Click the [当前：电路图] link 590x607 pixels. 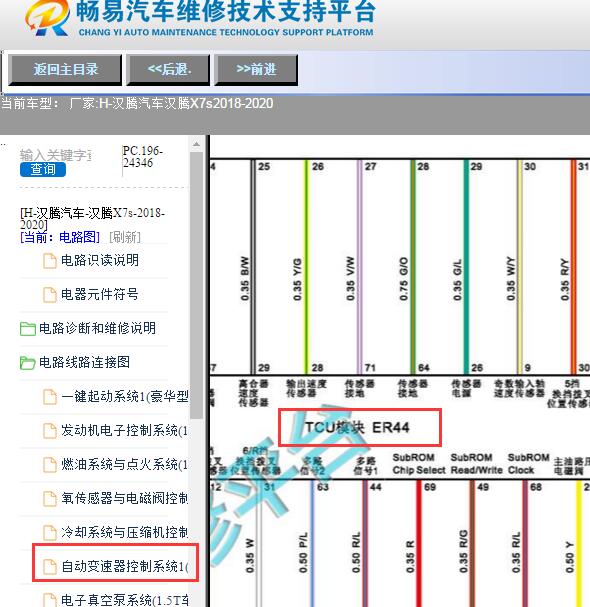[60, 237]
